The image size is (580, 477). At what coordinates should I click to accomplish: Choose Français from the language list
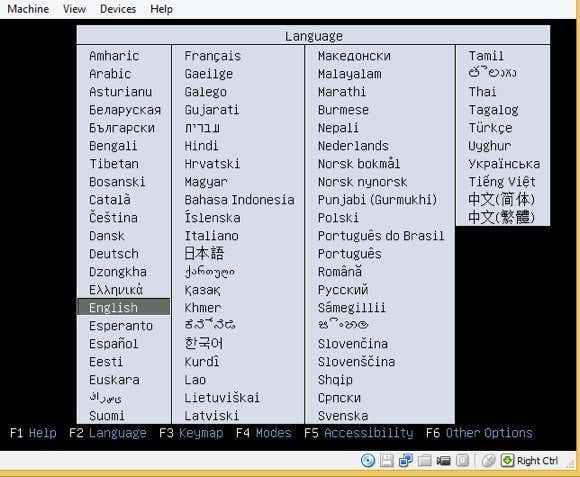click(x=212, y=56)
